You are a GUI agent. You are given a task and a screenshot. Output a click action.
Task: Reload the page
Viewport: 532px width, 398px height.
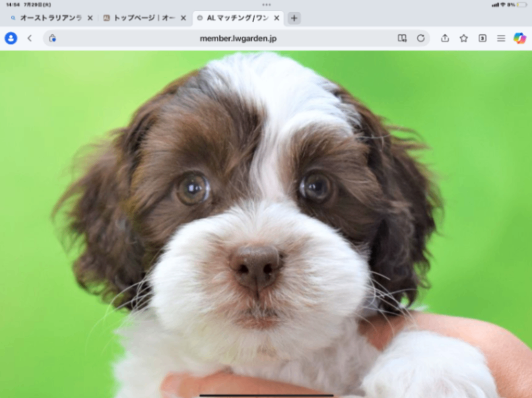[x=421, y=38]
